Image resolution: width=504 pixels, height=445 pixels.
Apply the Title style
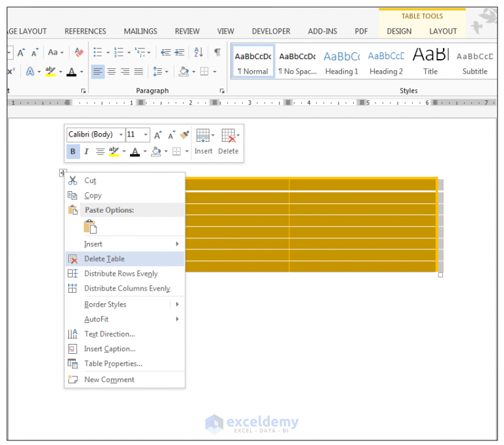(430, 62)
